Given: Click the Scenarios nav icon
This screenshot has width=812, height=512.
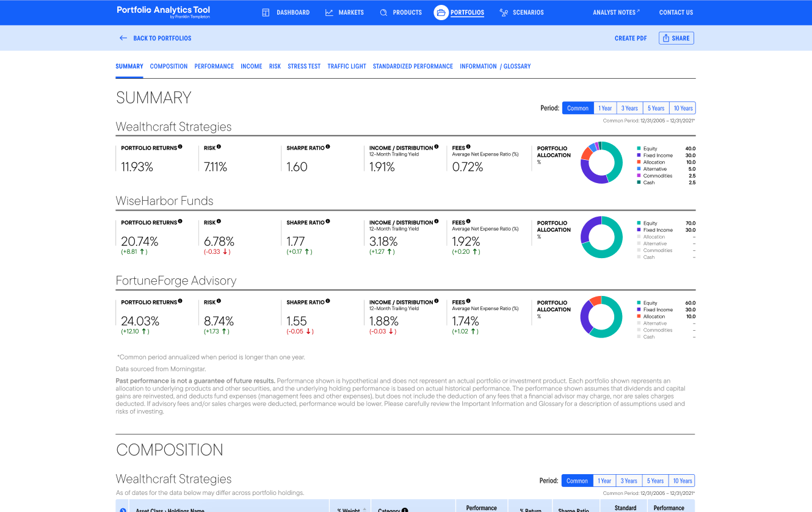Looking at the screenshot, I should pyautogui.click(x=504, y=12).
